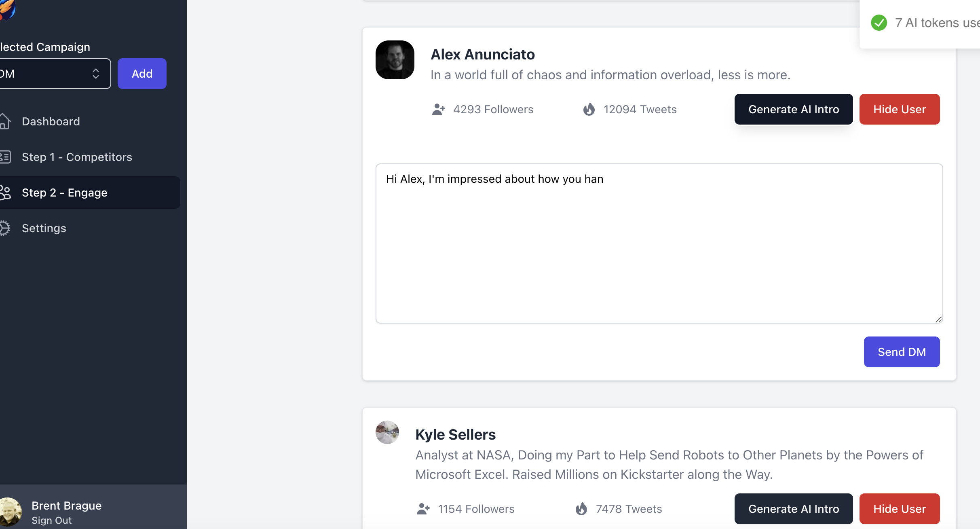Click the Dashboard home icon

(x=5, y=121)
